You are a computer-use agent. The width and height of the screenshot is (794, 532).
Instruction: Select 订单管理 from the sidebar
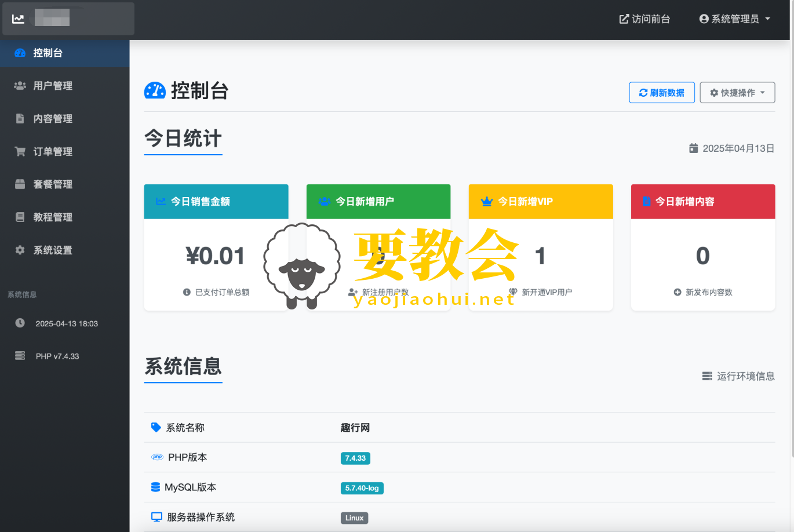(65, 151)
